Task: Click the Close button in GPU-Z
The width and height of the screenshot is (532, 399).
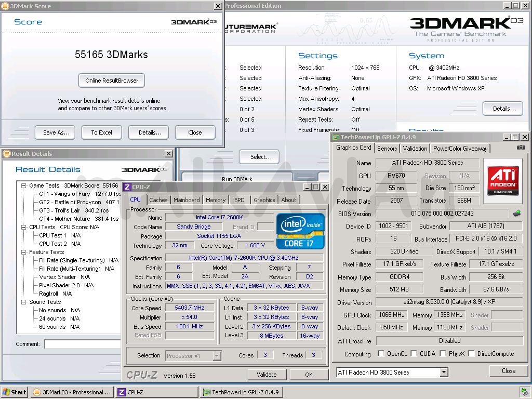Action: [x=509, y=371]
